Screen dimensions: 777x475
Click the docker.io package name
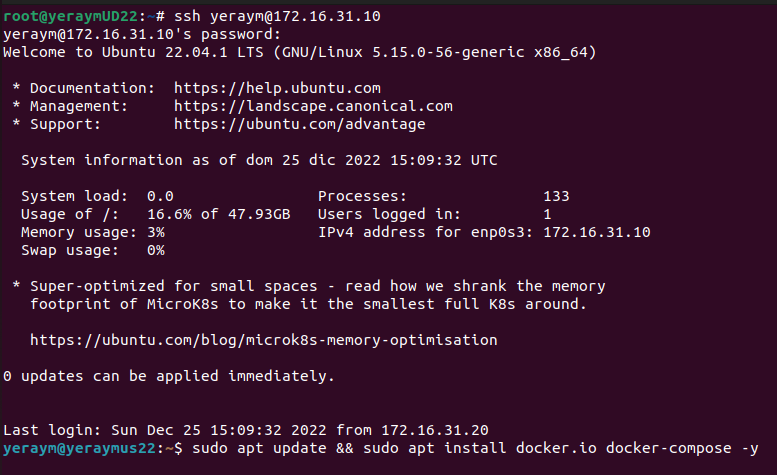click(x=556, y=448)
